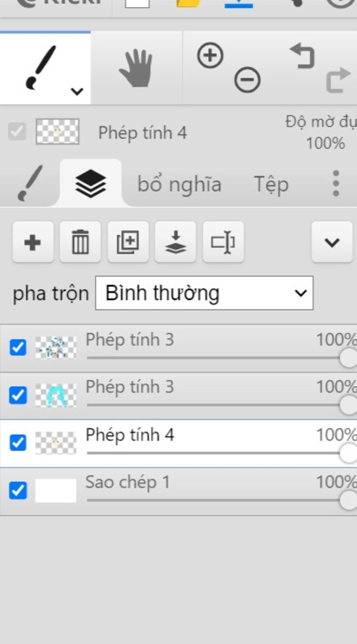Select the brush tool
357x644 pixels.
click(40, 67)
